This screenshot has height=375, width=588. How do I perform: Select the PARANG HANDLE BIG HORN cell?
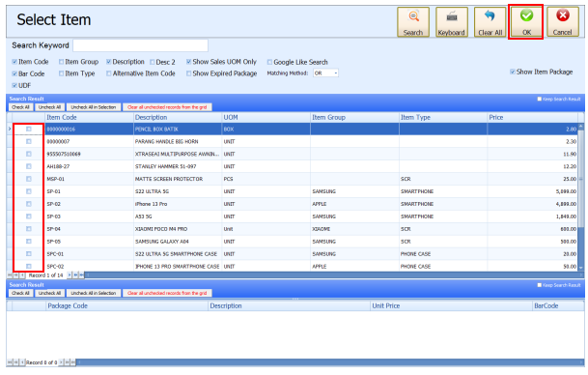[178, 141]
